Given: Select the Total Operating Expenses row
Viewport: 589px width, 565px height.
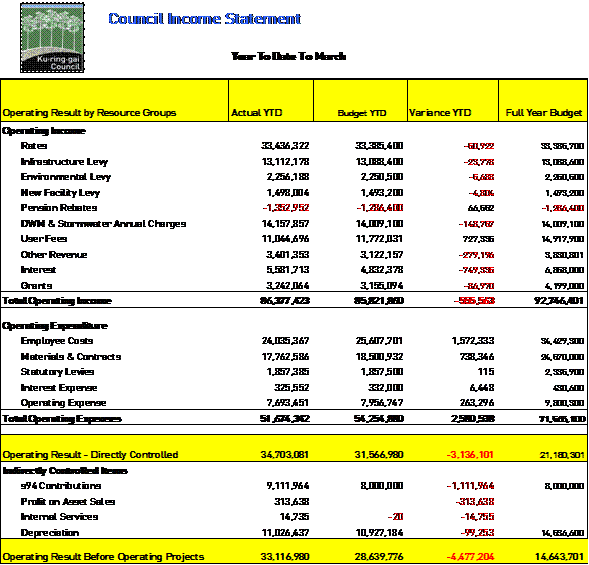Looking at the screenshot, I should tap(294, 418).
